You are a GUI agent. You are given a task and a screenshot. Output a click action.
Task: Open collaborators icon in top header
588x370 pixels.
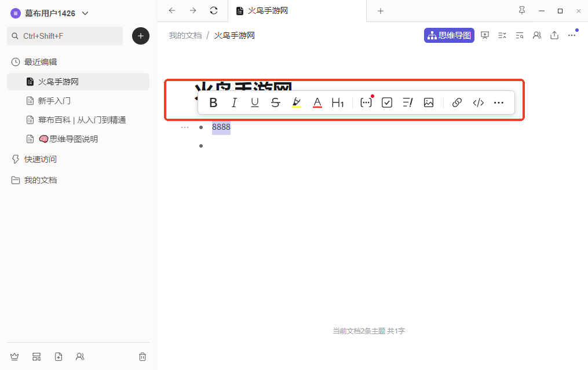(x=537, y=35)
